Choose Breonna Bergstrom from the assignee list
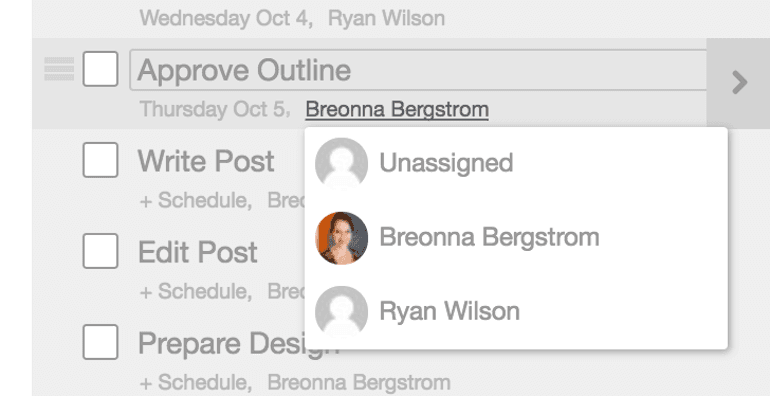The image size is (770, 396). coord(516,238)
